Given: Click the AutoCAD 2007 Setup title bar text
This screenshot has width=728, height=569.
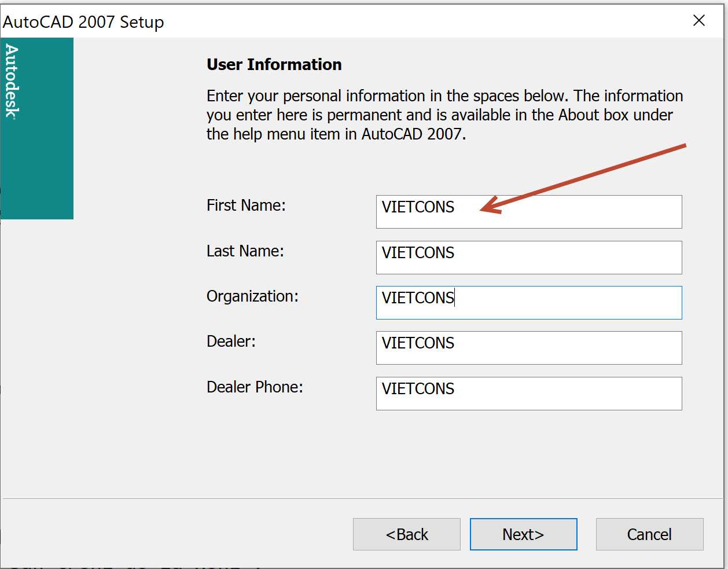Looking at the screenshot, I should (84, 22).
